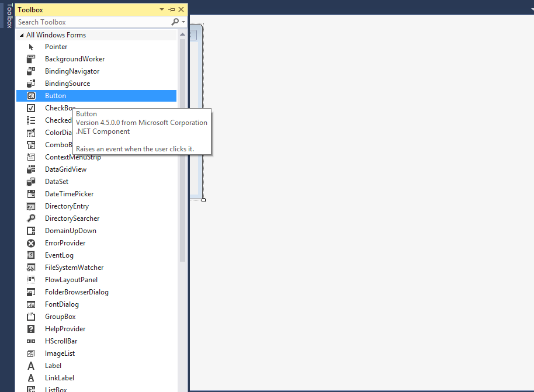This screenshot has height=392, width=534.
Task: Click the DirectoryEntry icon
Action: (x=31, y=206)
